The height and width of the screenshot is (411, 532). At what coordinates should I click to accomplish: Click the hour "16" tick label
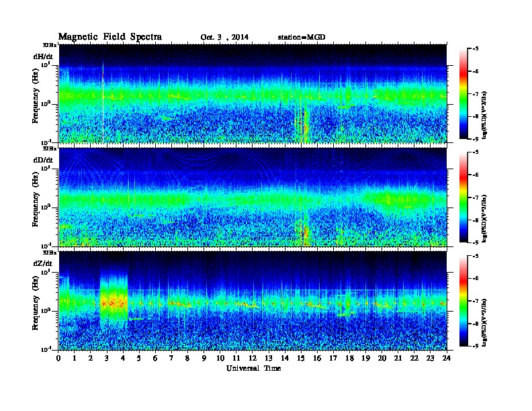[x=317, y=359]
